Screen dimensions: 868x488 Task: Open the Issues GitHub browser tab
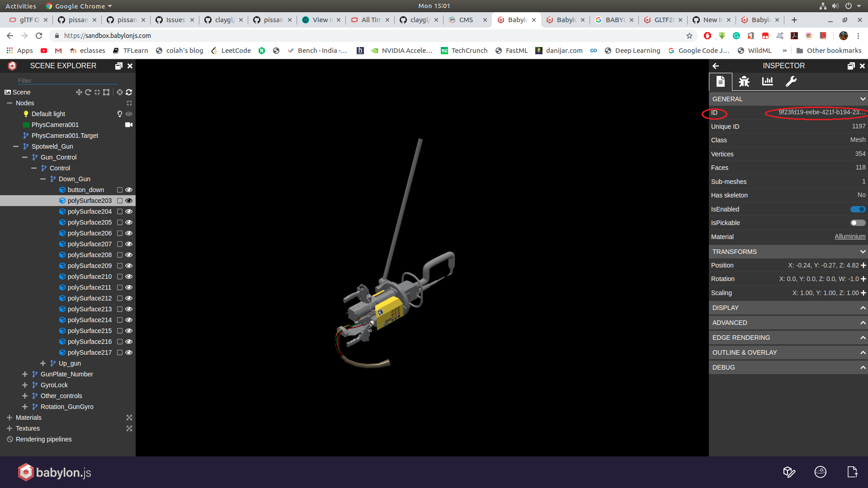[x=175, y=20]
